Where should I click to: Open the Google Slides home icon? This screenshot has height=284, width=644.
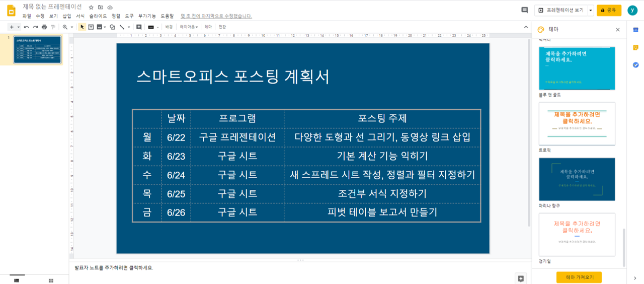click(11, 10)
